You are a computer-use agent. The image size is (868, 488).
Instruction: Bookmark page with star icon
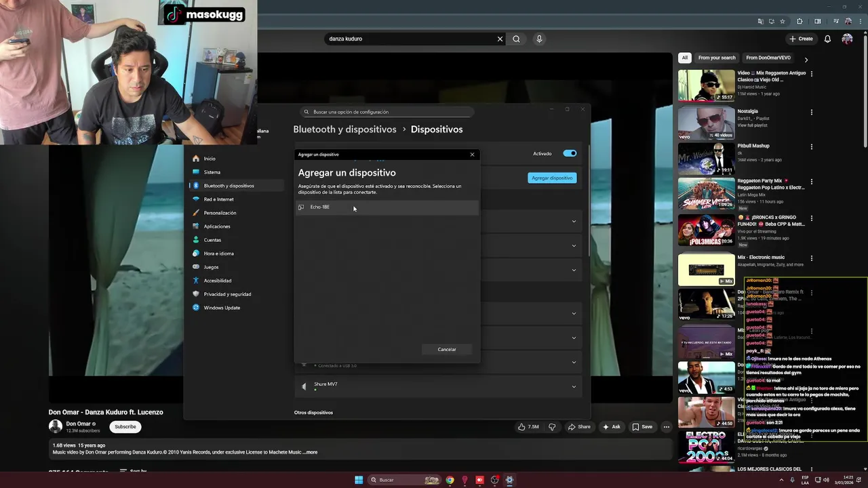[782, 22]
